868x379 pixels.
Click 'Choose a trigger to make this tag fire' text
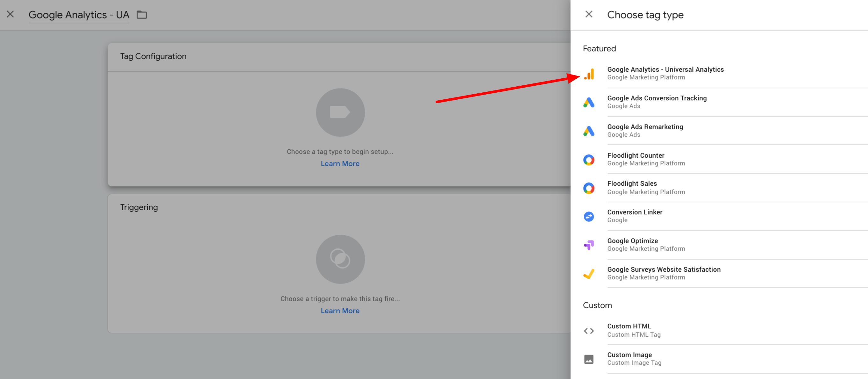click(x=340, y=299)
